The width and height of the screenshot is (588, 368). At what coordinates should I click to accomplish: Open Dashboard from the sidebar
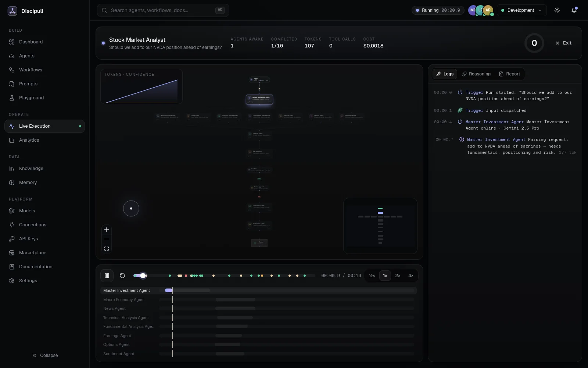click(x=44, y=42)
